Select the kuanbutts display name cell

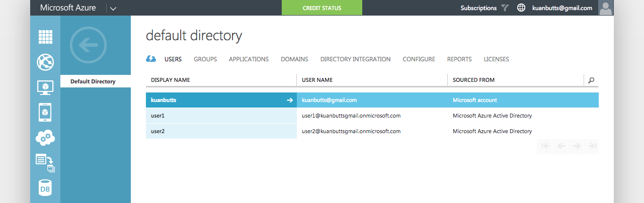click(221, 100)
